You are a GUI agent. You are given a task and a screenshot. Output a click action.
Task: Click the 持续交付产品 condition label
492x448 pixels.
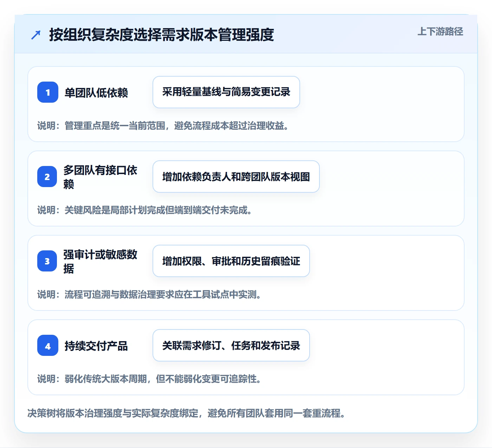coord(96,346)
